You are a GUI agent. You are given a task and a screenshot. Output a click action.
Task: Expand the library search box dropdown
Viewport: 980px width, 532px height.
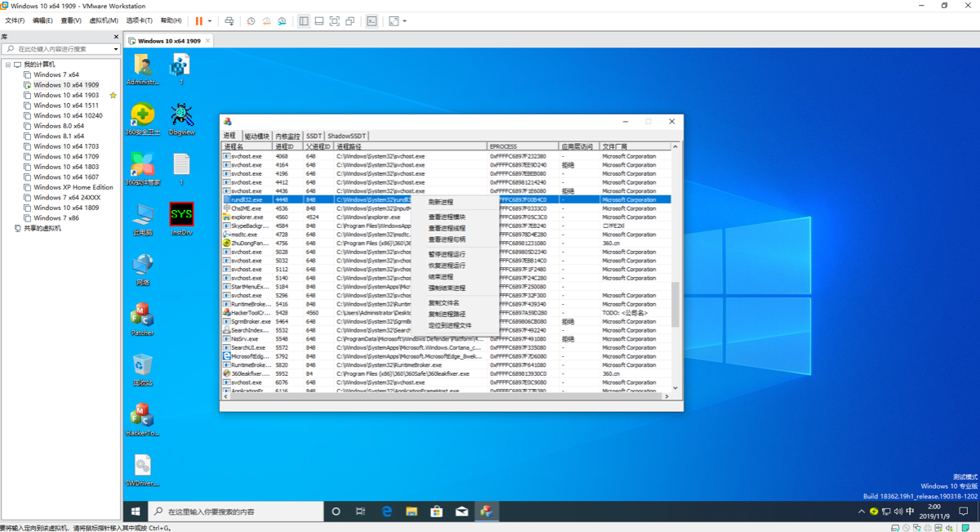[116, 49]
